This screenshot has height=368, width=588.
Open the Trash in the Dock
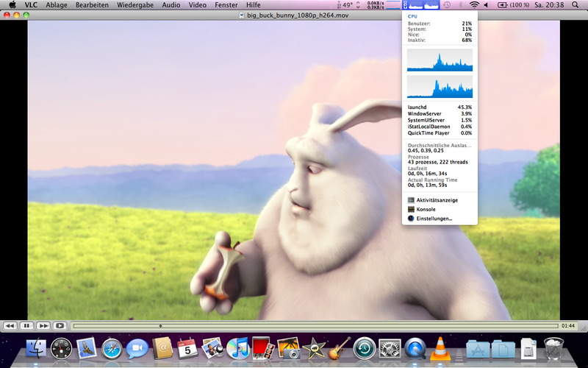tap(553, 348)
